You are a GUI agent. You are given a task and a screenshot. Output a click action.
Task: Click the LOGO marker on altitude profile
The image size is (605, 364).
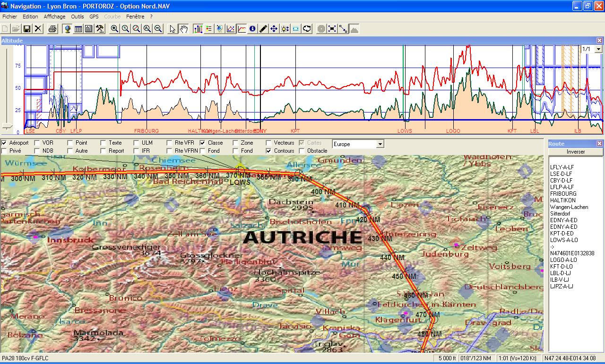click(453, 131)
